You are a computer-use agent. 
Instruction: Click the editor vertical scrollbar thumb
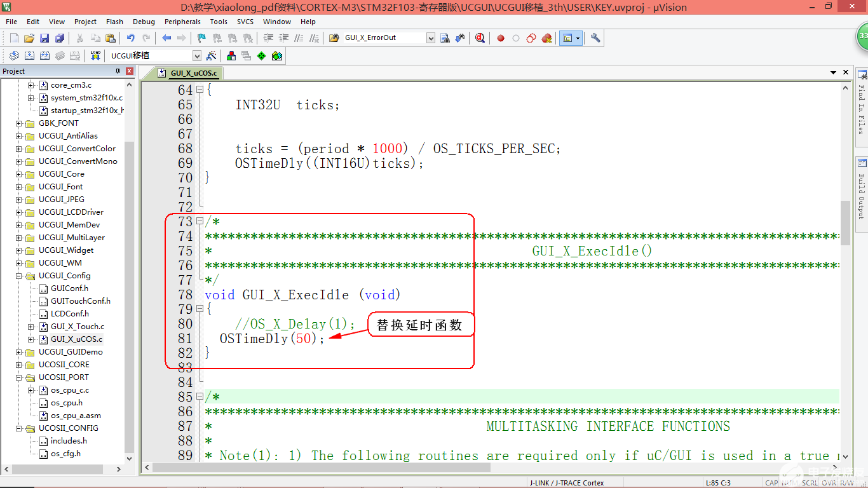point(844,222)
